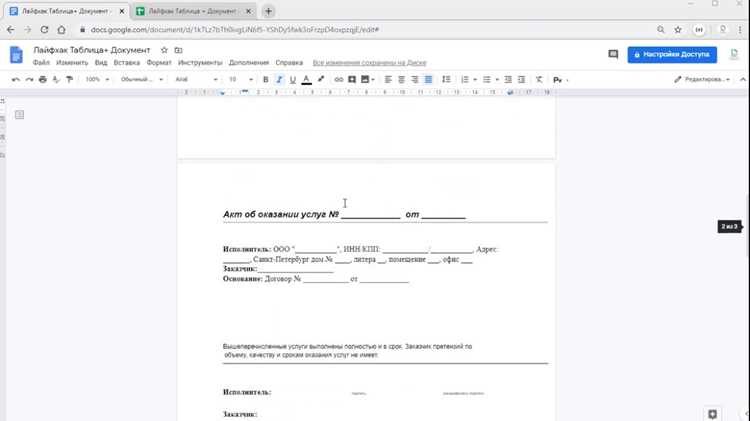Open the Вставка menu

click(127, 63)
